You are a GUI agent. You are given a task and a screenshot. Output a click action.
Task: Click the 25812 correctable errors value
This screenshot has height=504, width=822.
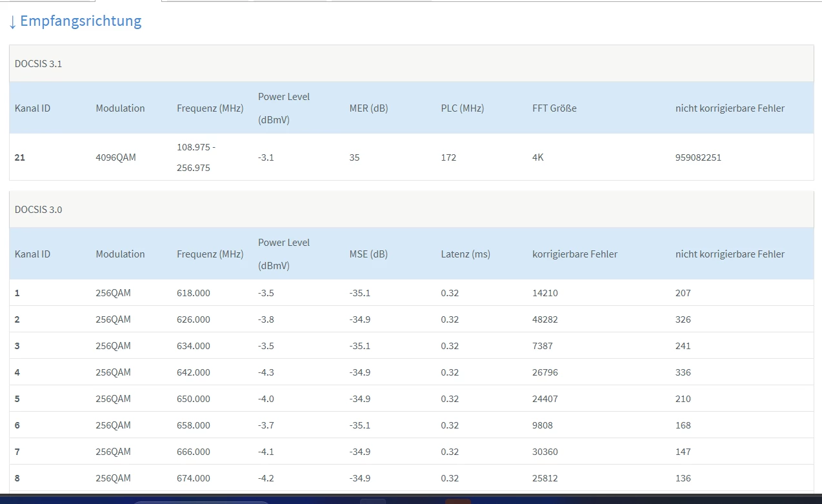click(x=545, y=478)
